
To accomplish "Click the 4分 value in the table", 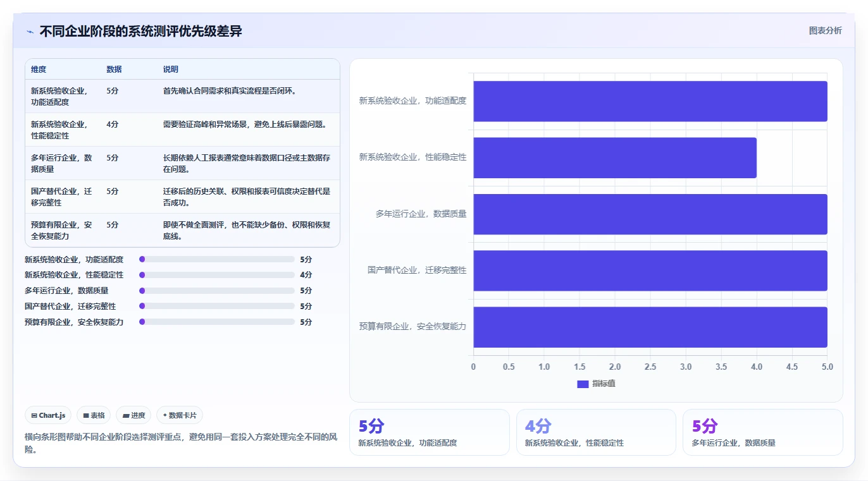I will point(113,125).
